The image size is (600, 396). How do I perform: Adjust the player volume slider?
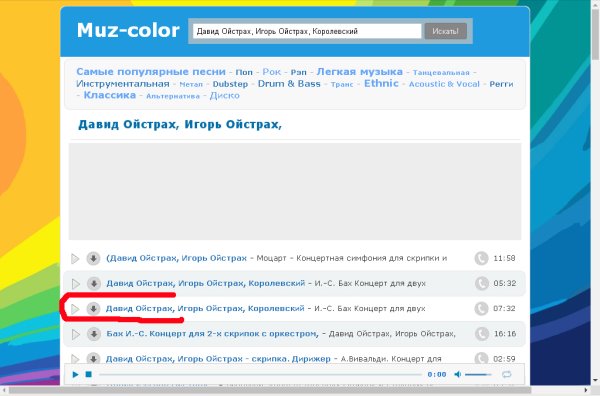[478, 374]
